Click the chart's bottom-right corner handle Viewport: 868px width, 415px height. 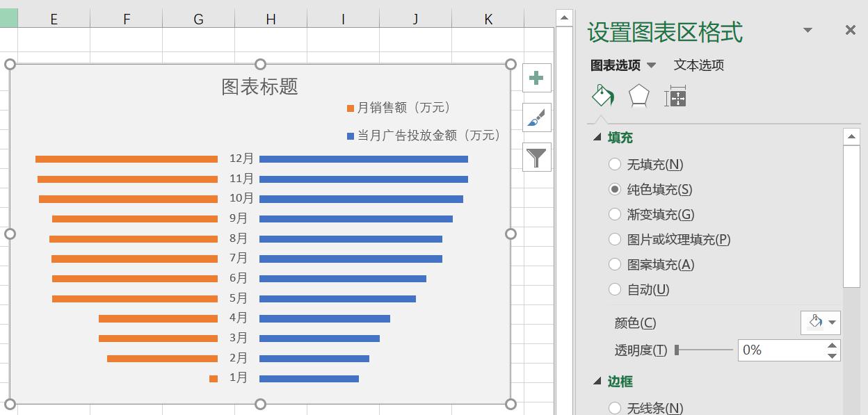511,404
